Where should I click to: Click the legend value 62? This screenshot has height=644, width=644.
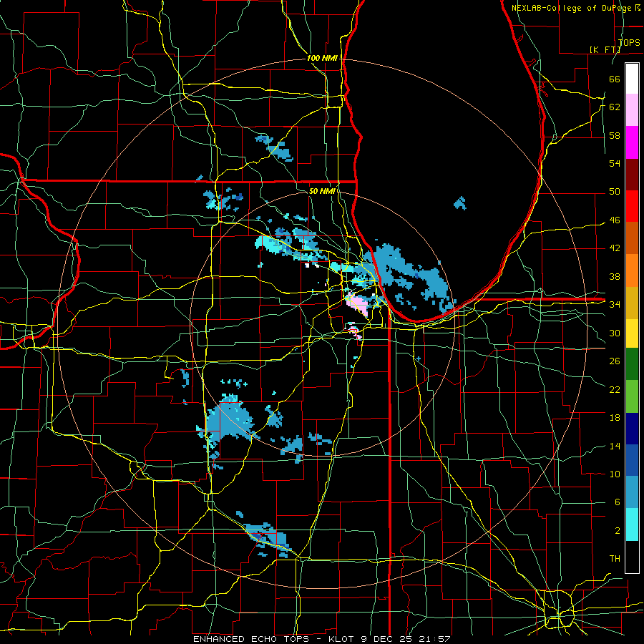(615, 107)
